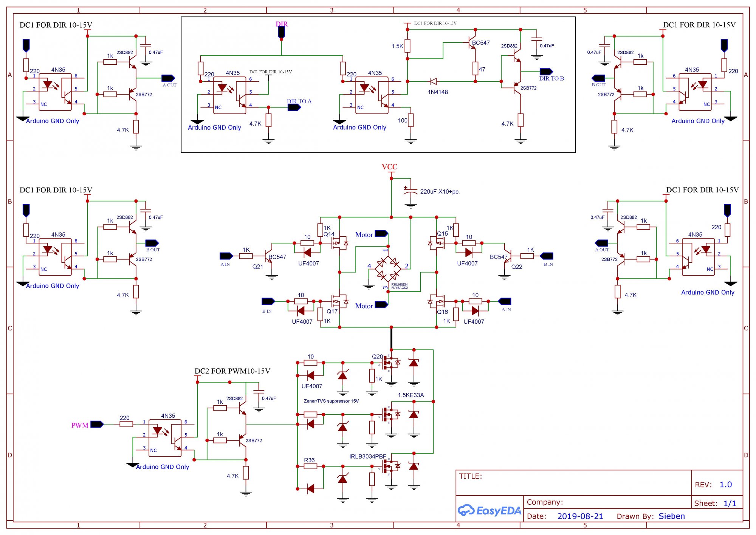Select the lower Motor port flag
Viewport: 756px width, 535px height.
coord(381,304)
